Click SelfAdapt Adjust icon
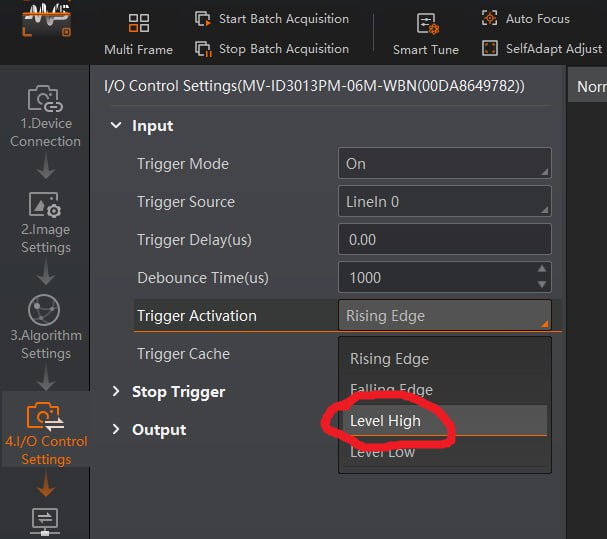607x539 pixels. pos(490,48)
